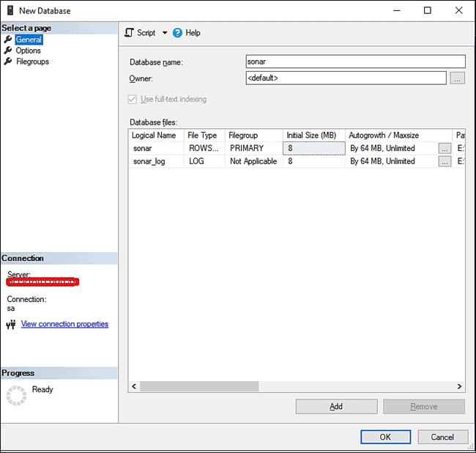Open View connection properties link

[x=64, y=324]
